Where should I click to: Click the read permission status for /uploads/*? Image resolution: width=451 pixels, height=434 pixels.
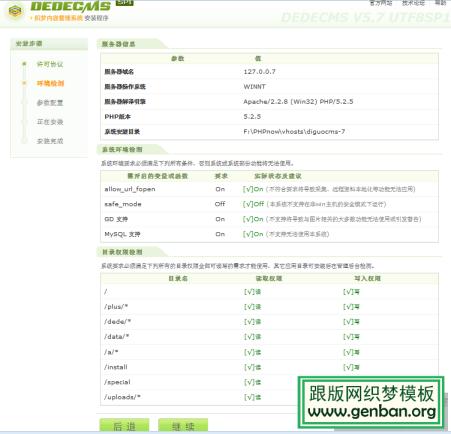tap(253, 397)
